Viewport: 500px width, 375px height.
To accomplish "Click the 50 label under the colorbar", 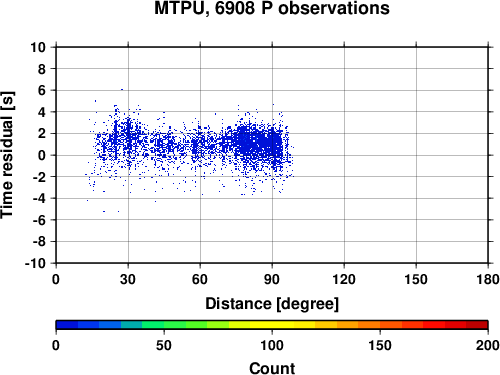I will point(164,345).
